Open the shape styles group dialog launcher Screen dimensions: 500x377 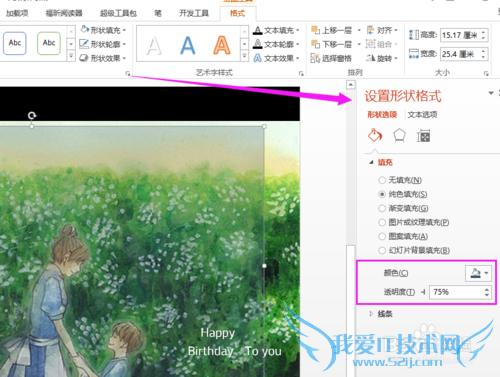point(128,73)
